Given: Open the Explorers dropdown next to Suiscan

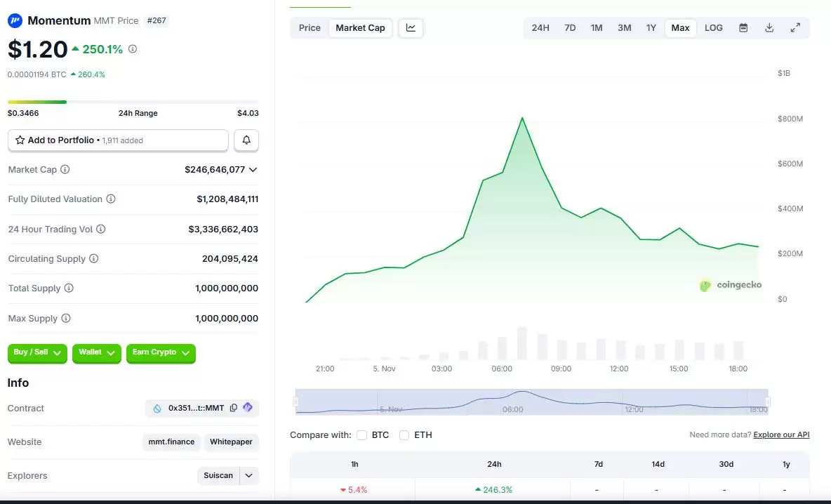Looking at the screenshot, I should coord(247,475).
